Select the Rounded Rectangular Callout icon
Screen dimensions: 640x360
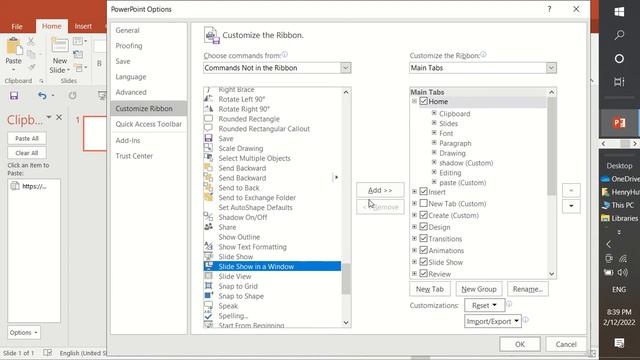click(x=209, y=128)
